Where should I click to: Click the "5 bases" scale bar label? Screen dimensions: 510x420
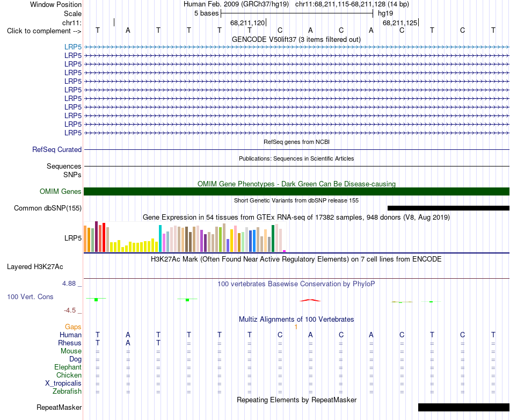point(206,13)
